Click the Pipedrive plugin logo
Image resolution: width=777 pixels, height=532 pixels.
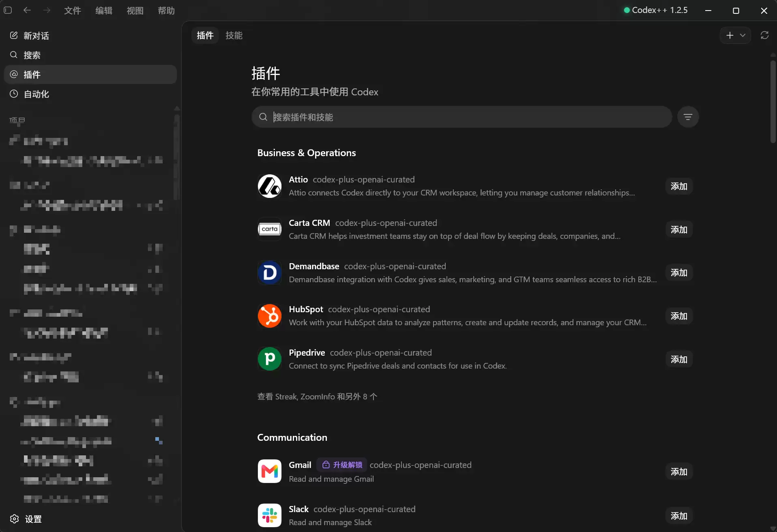[270, 359]
